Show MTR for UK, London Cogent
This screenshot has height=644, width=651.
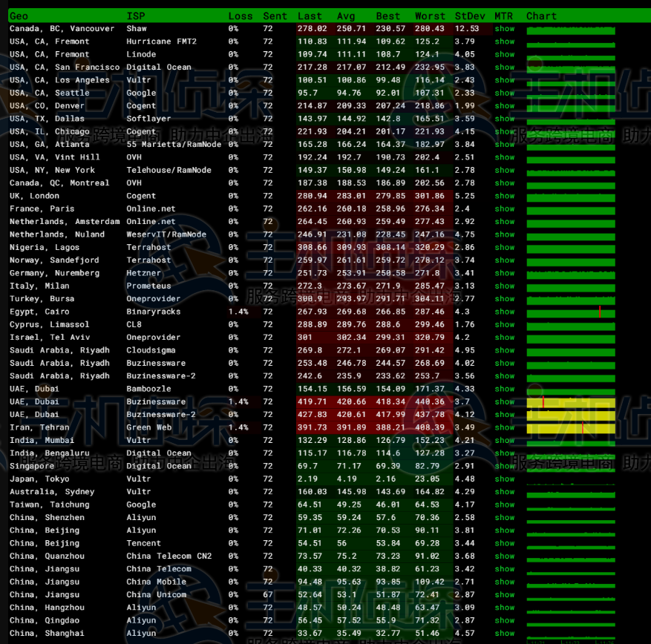[504, 196]
